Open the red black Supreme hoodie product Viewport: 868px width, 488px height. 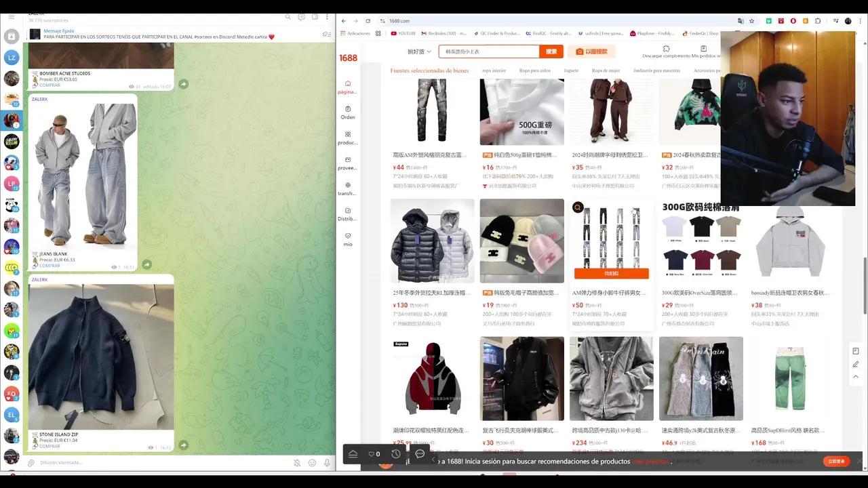[x=433, y=379]
